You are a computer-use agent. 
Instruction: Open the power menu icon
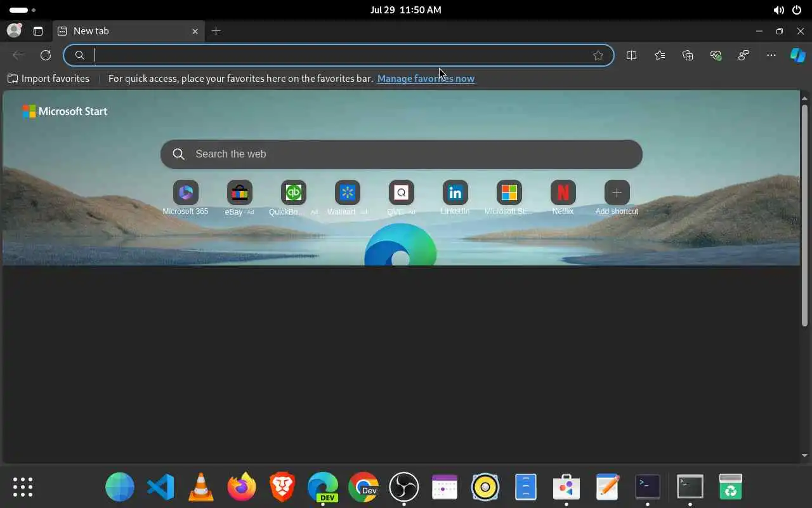797,10
